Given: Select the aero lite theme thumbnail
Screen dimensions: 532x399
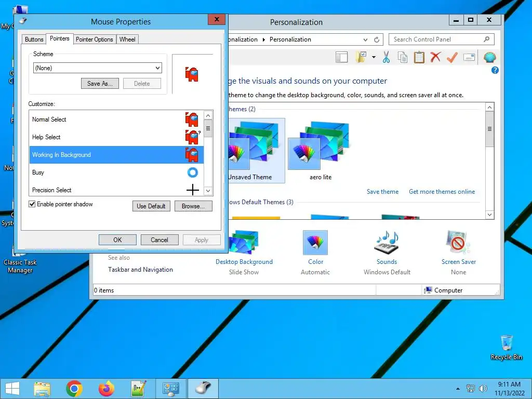Looking at the screenshot, I should coord(320,151).
